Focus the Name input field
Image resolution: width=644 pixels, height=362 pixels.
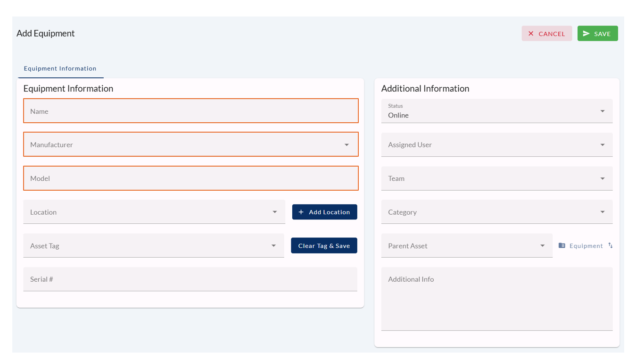click(190, 111)
